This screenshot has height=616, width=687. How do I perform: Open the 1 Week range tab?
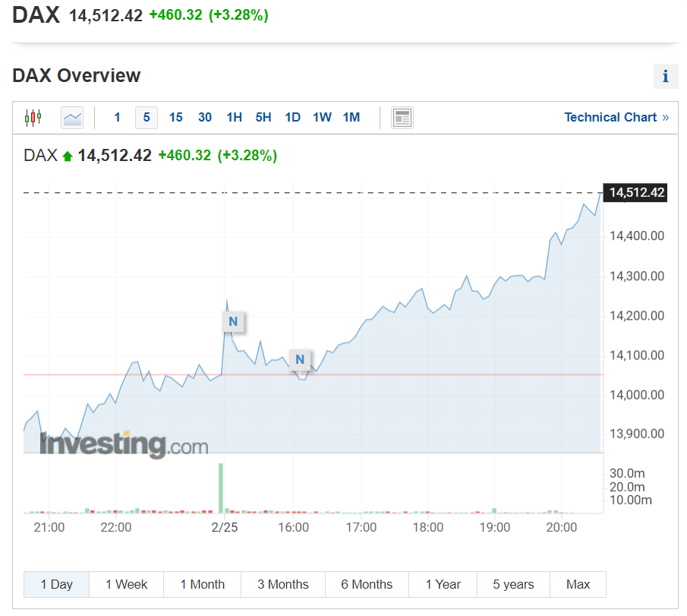(126, 584)
